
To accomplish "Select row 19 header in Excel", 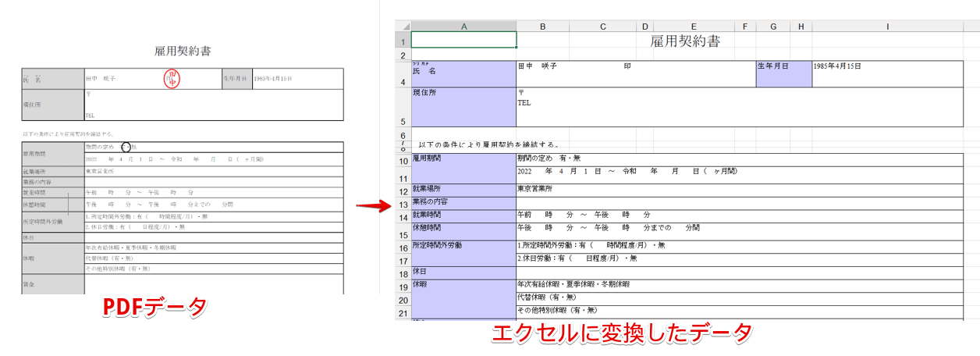I will click(403, 287).
